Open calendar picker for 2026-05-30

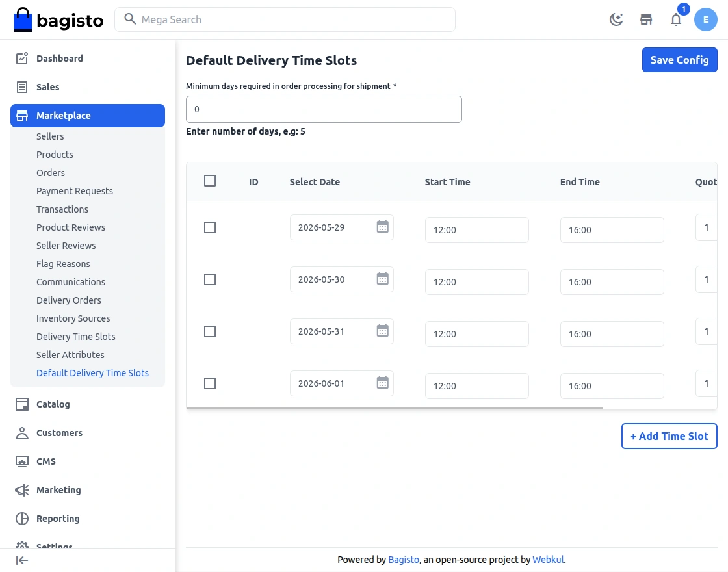point(383,279)
